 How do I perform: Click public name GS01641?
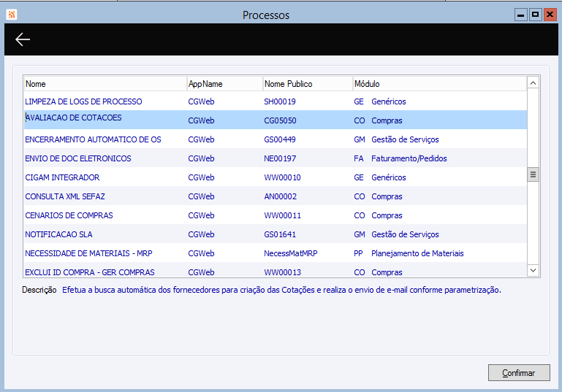coord(280,234)
